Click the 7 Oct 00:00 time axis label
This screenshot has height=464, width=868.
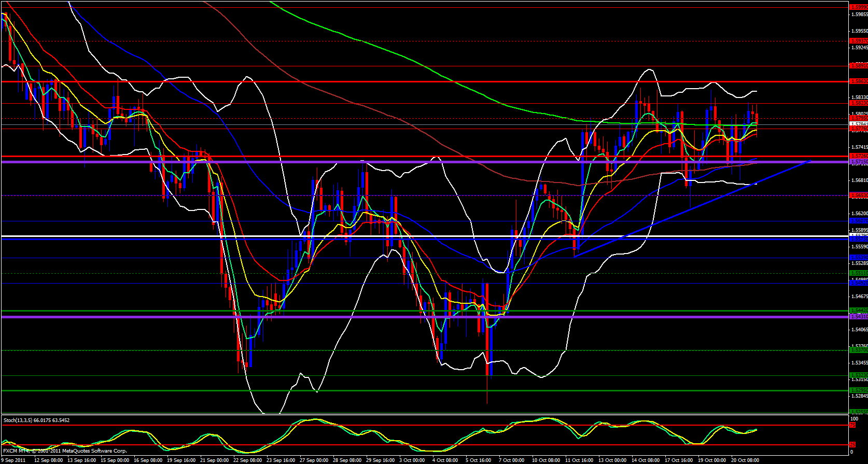coord(511,460)
